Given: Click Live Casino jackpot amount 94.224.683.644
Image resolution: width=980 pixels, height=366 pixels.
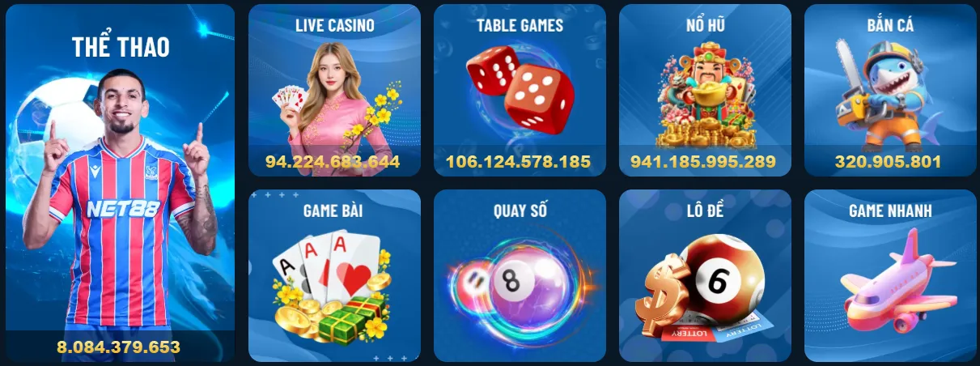Looking at the screenshot, I should pos(333,161).
